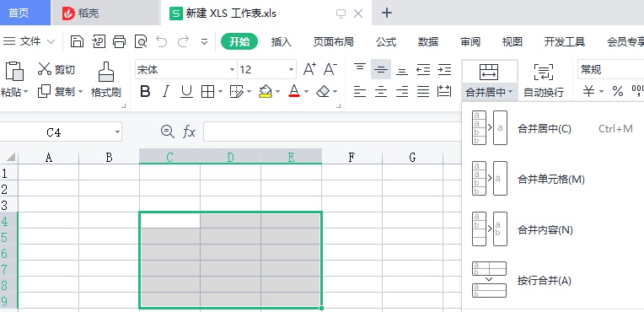Open the borders dropdown arrow
This screenshot has width=644, height=312.
tap(220, 92)
